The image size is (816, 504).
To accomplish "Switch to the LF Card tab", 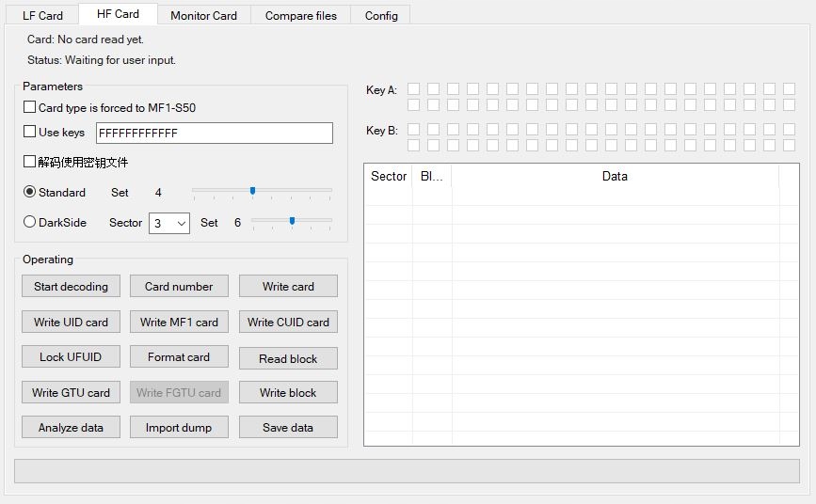I will (x=42, y=15).
